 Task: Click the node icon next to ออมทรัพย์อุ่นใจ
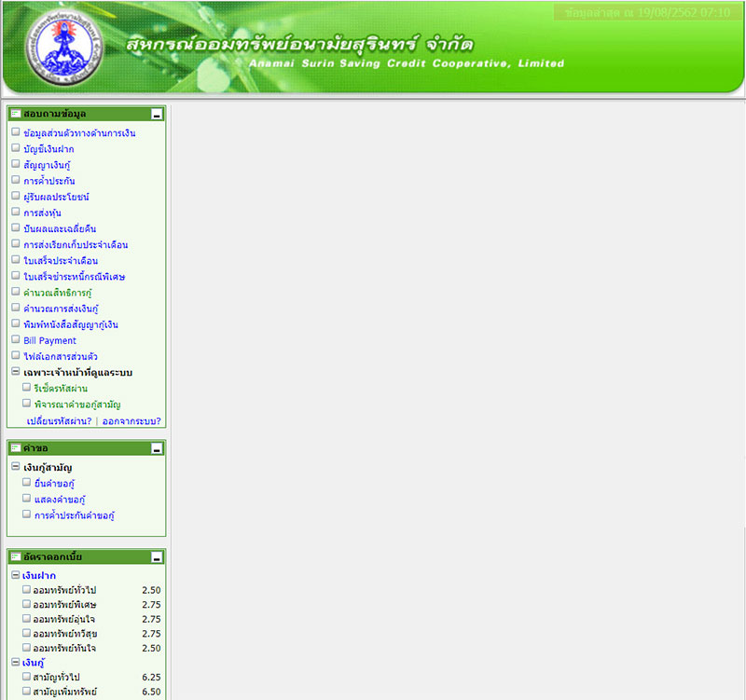pyautogui.click(x=27, y=618)
